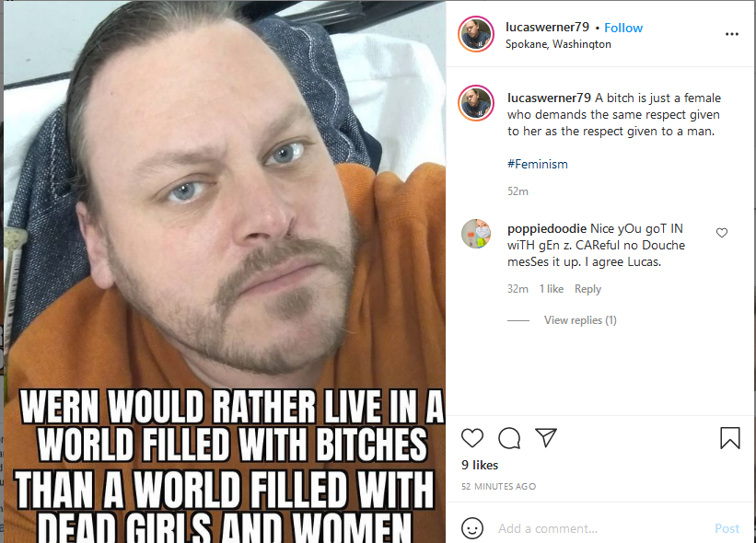Click the Add a comment field
This screenshot has width=756, height=543.
(602, 528)
